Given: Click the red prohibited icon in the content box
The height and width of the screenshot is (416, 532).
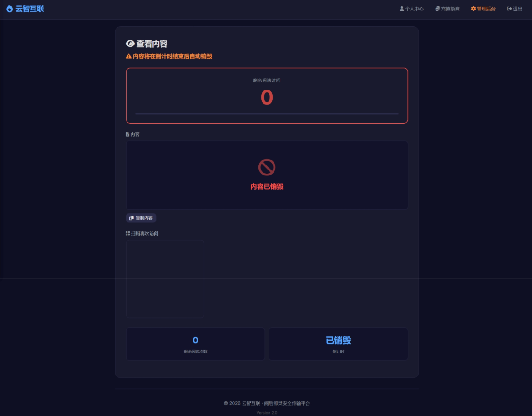Looking at the screenshot, I should point(267,167).
